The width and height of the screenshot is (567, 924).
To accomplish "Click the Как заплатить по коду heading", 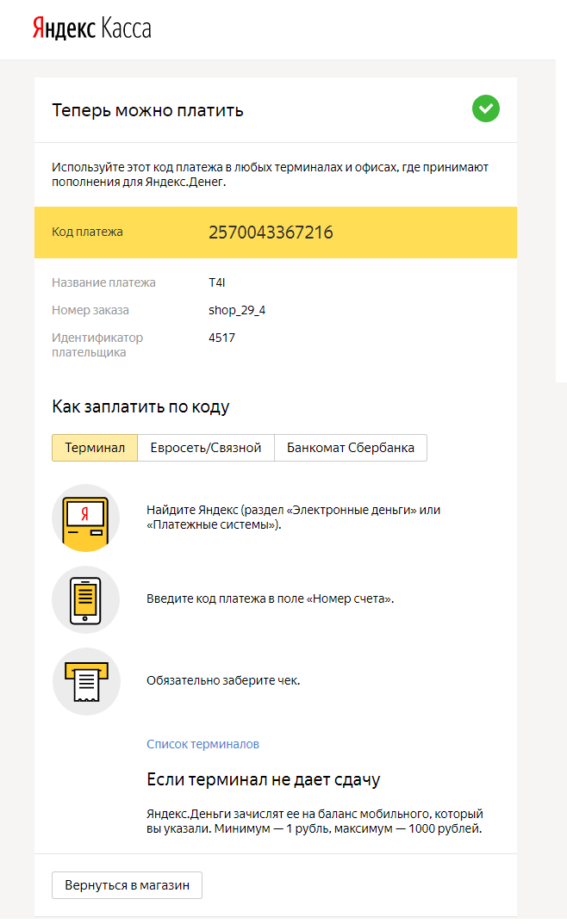I will 140,406.
